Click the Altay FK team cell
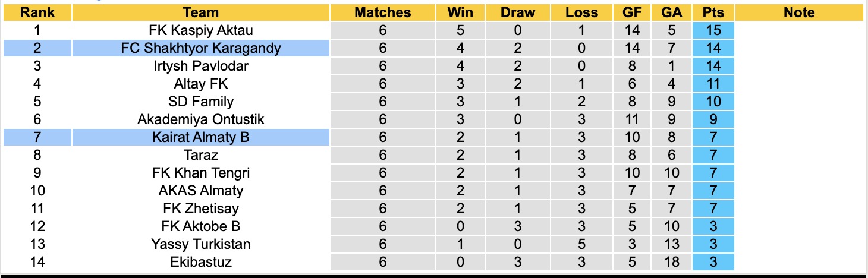The height and width of the screenshot is (278, 868). 201,84
